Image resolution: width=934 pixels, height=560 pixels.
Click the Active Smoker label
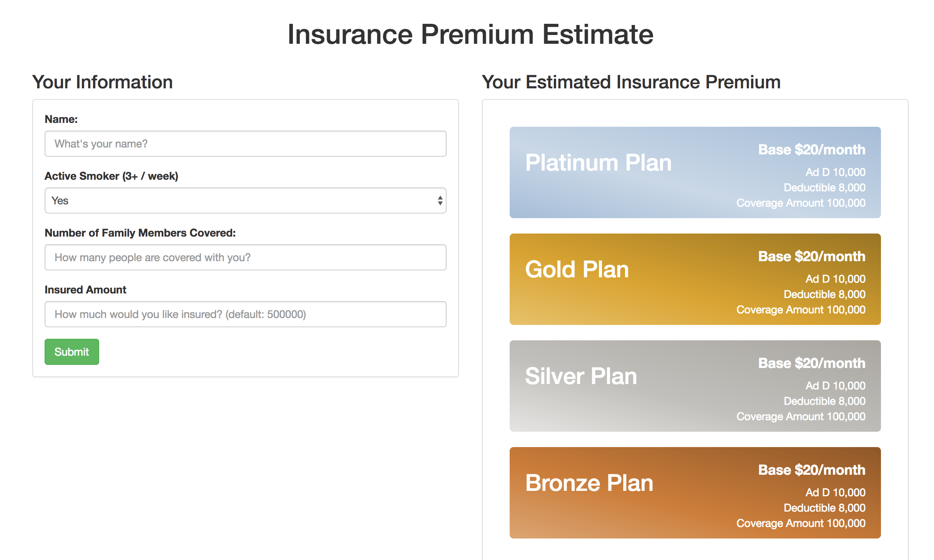tap(111, 176)
